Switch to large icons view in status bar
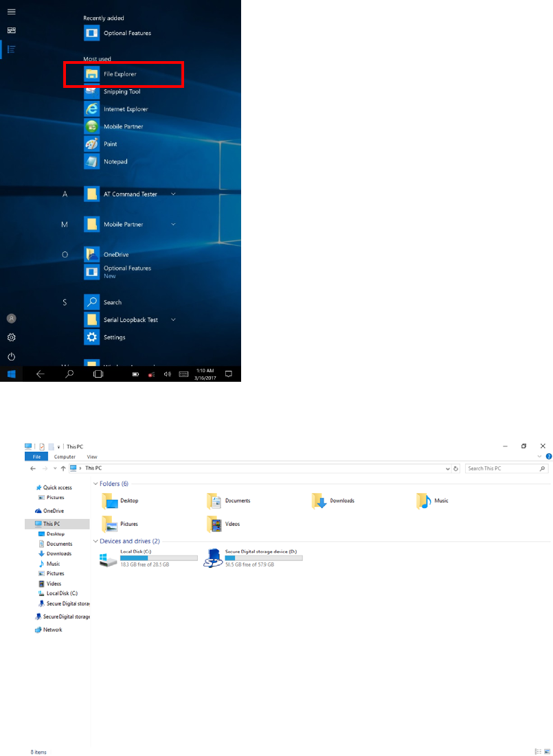This screenshot has height=756, width=553. point(547,752)
